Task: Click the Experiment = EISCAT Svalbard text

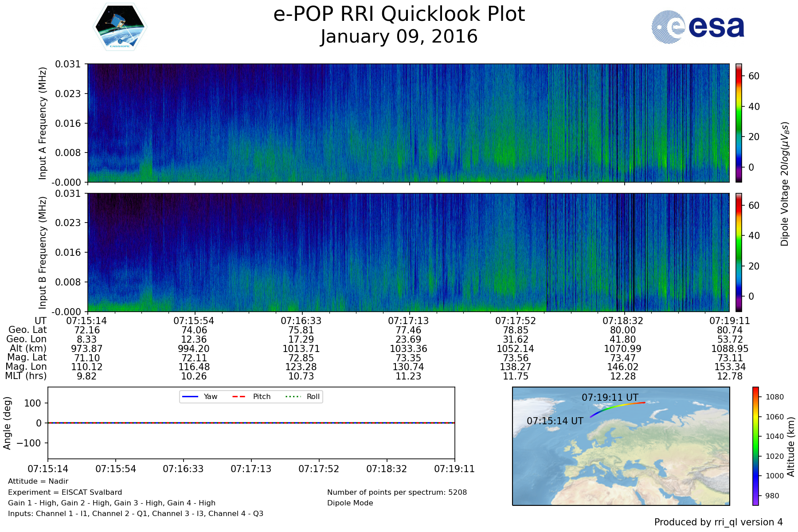Action: pos(65,492)
